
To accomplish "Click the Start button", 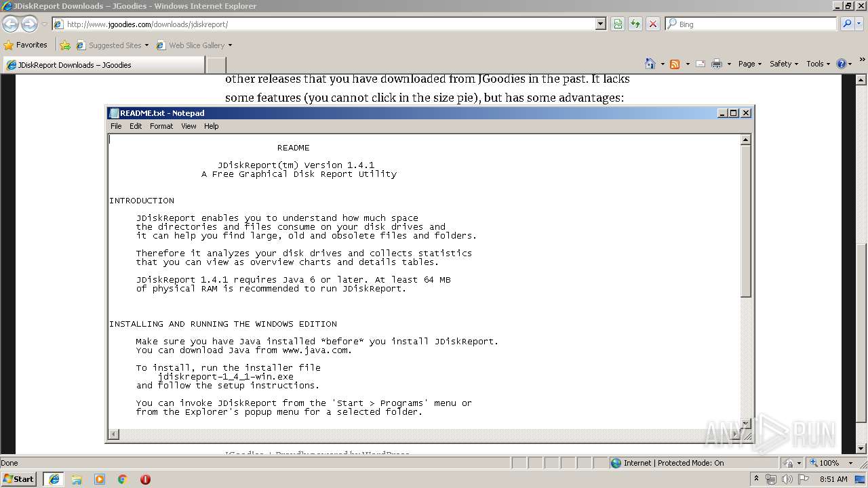I will pos(19,479).
